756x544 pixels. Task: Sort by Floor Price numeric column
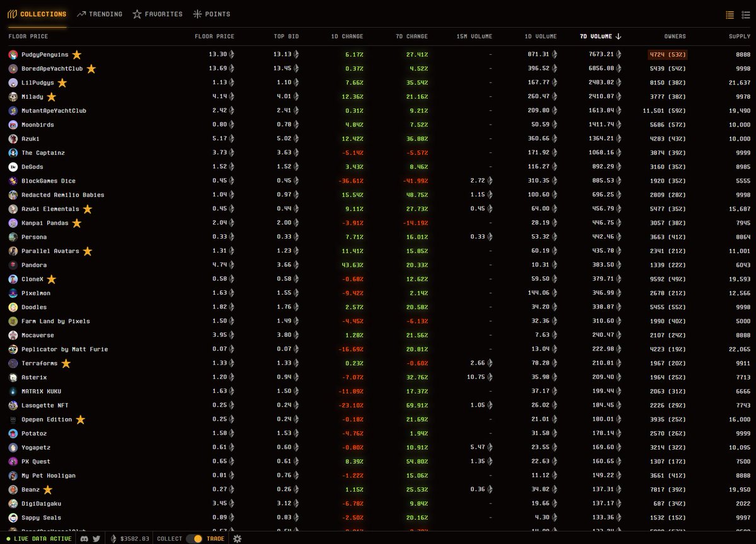coord(215,37)
